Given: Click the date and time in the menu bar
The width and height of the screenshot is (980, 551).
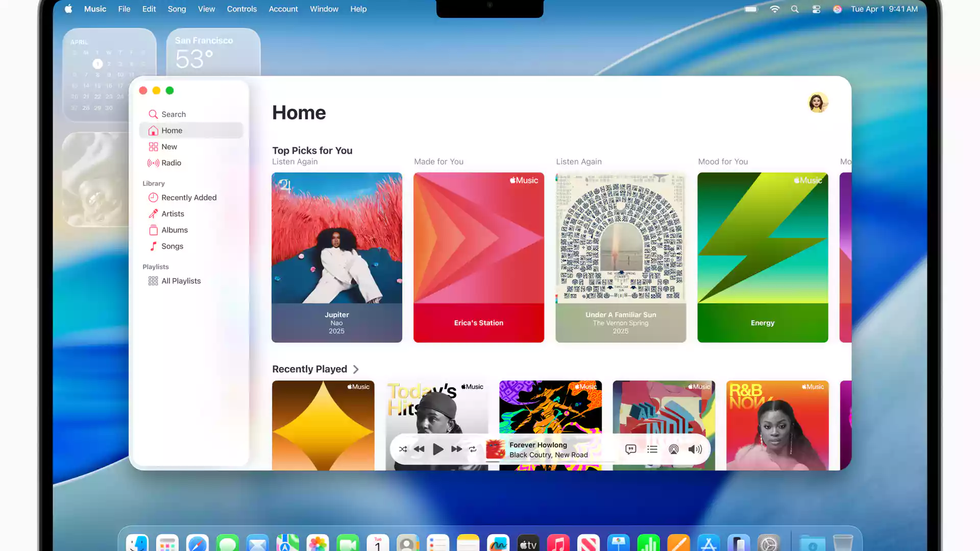Looking at the screenshot, I should [x=884, y=9].
